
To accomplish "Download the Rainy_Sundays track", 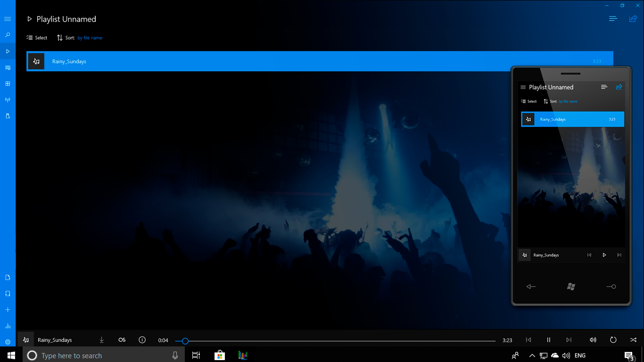I will [101, 339].
